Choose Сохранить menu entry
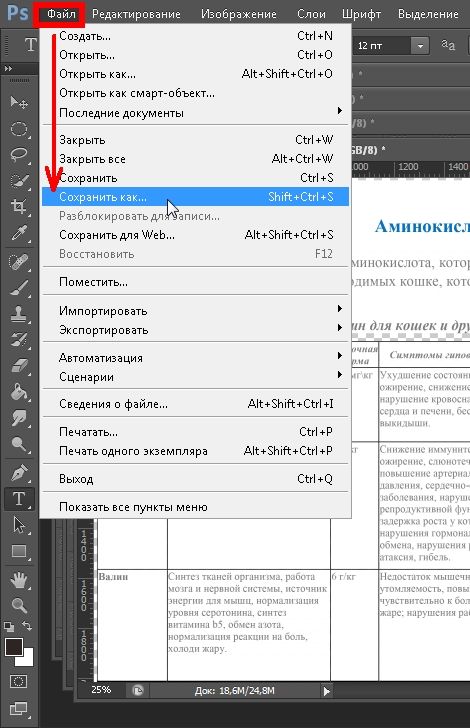Screen dimensions: 470x728 tap(196, 178)
